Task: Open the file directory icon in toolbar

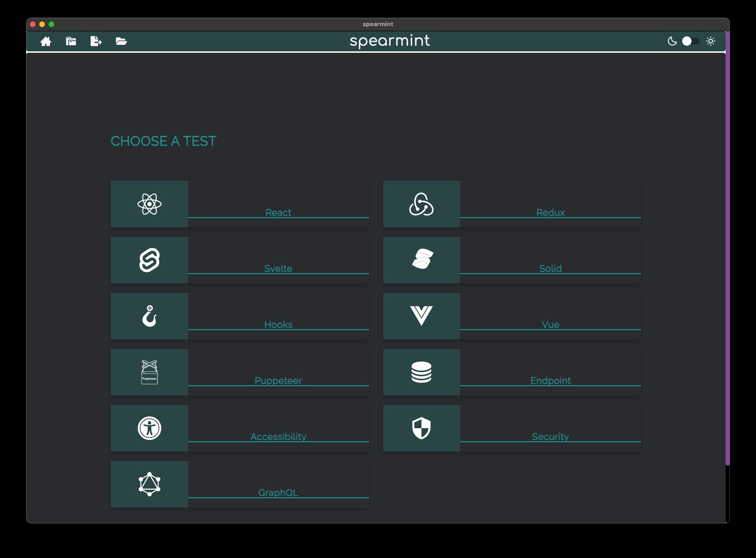Action: click(x=71, y=42)
